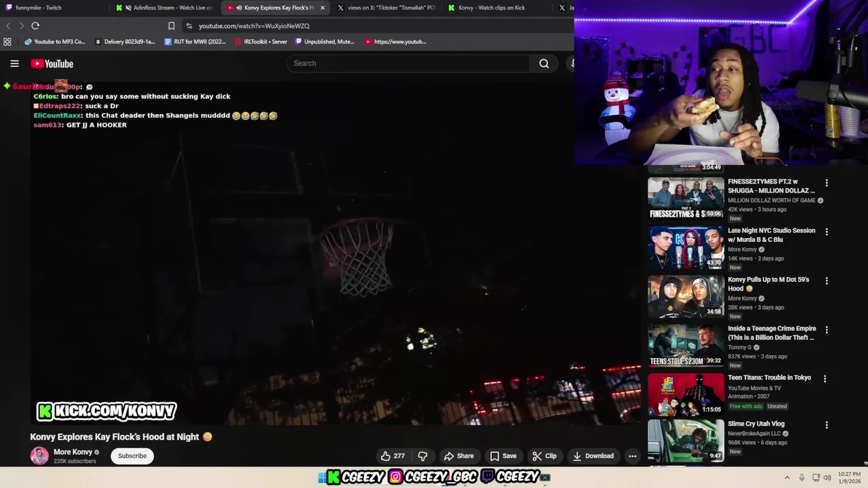Click the search magnifier button

click(544, 63)
